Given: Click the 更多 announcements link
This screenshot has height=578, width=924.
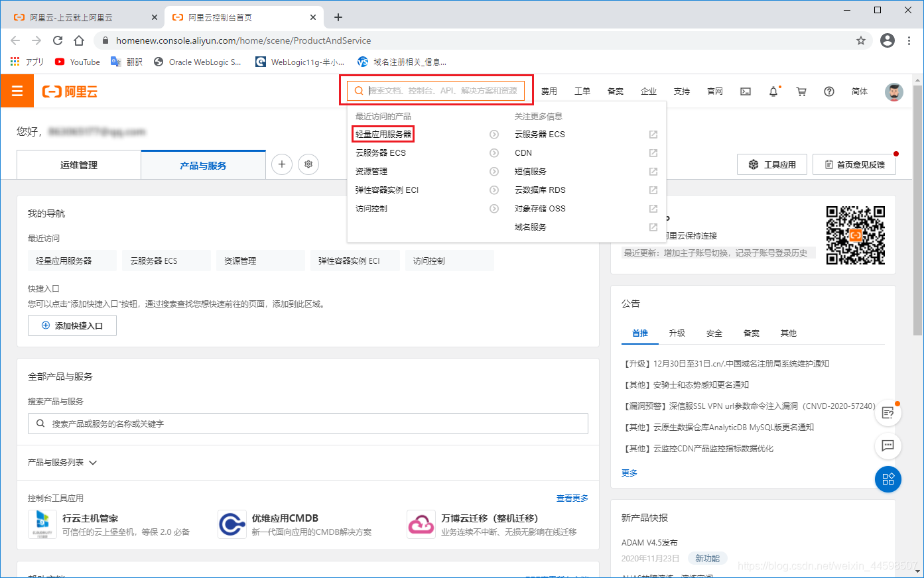Looking at the screenshot, I should coord(629,473).
